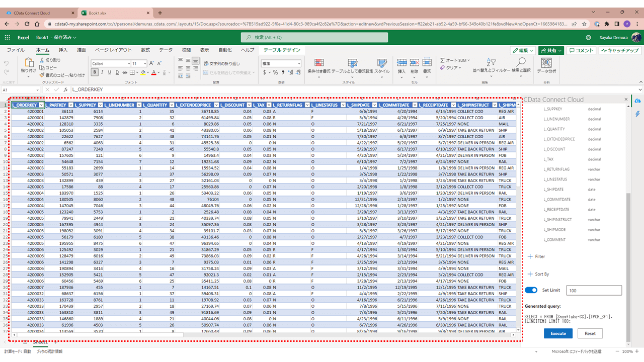Click the Execute button
Image resolution: width=644 pixels, height=362 pixels.
pyautogui.click(x=558, y=333)
